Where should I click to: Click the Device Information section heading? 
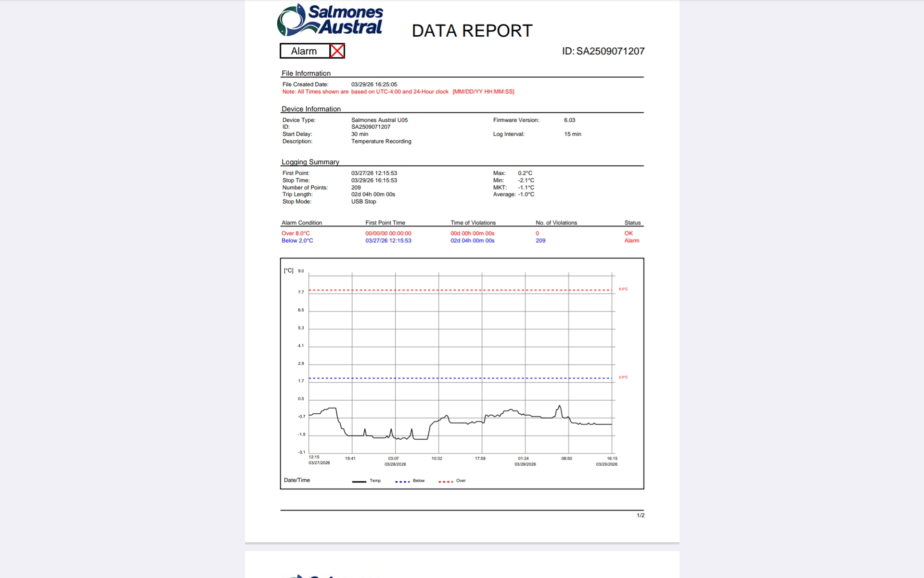pyautogui.click(x=311, y=109)
